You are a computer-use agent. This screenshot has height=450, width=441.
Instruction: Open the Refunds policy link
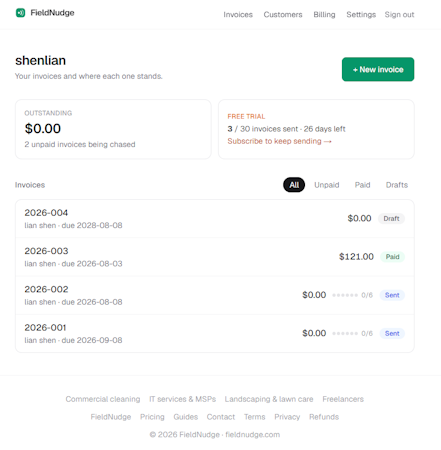(324, 417)
